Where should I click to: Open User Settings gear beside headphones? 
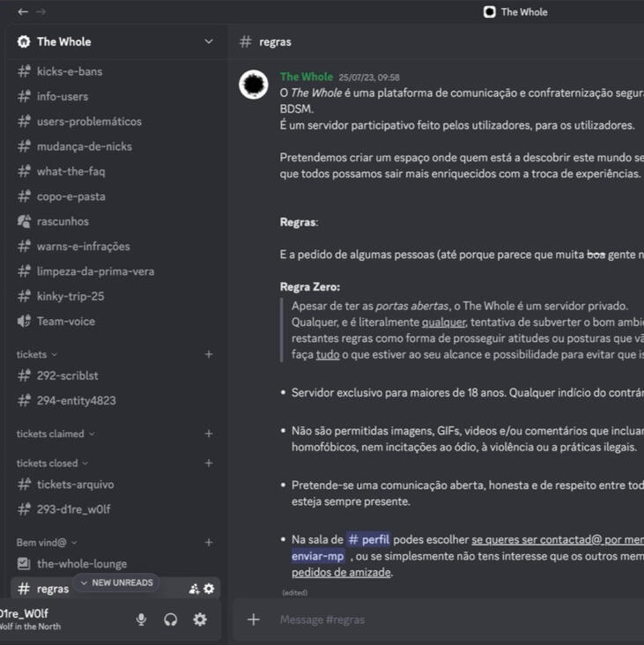pos(200,619)
